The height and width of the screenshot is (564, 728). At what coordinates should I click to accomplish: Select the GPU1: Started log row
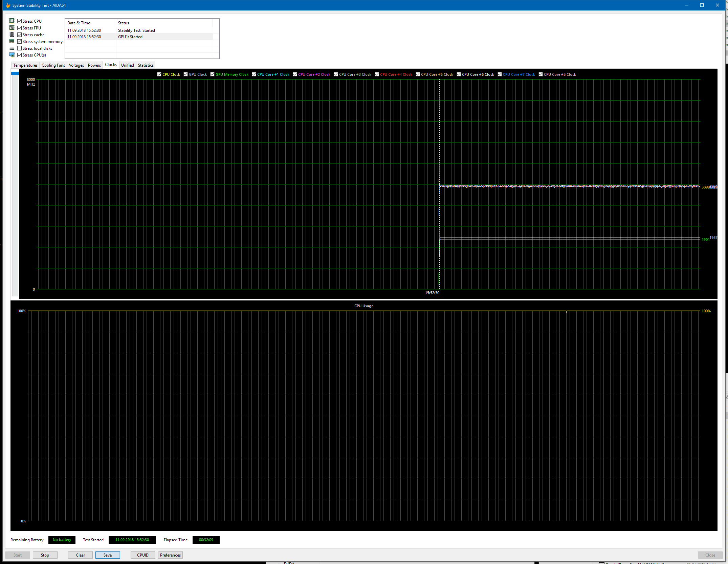pyautogui.click(x=139, y=37)
